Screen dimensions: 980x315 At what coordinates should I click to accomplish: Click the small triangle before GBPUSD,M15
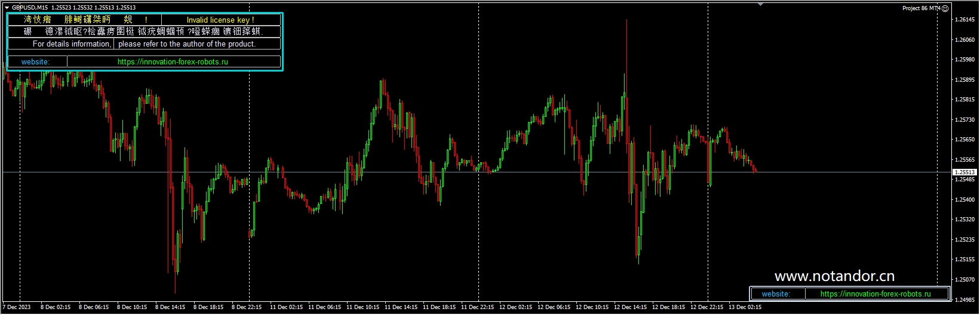(x=7, y=8)
